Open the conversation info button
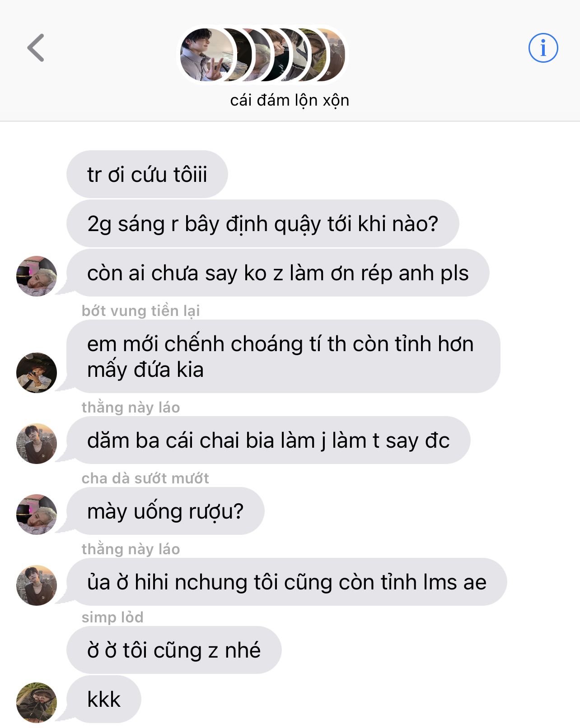 pyautogui.click(x=543, y=47)
